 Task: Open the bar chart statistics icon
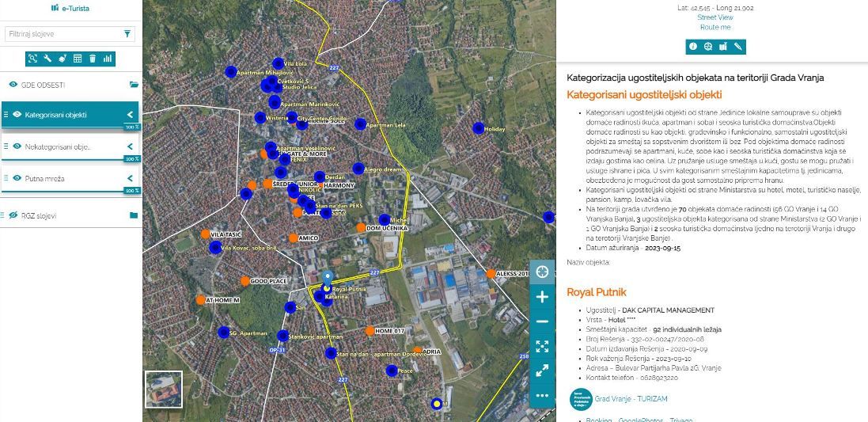click(108, 59)
